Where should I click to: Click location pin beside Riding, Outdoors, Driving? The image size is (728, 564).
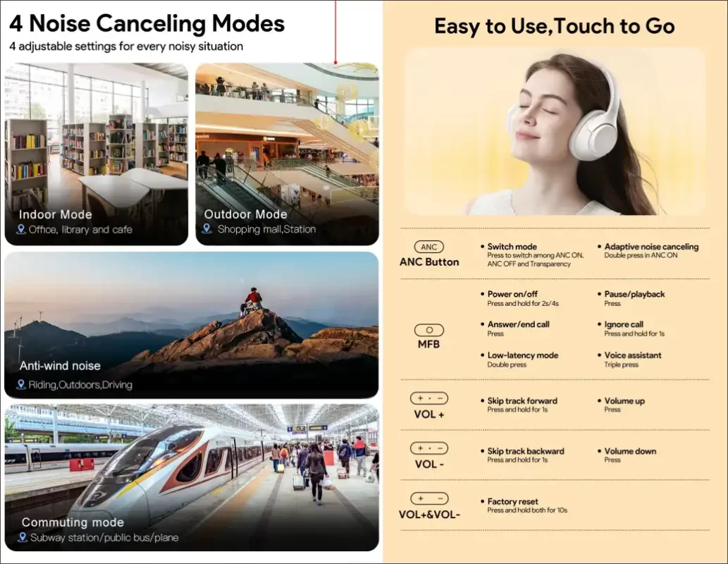point(21,384)
